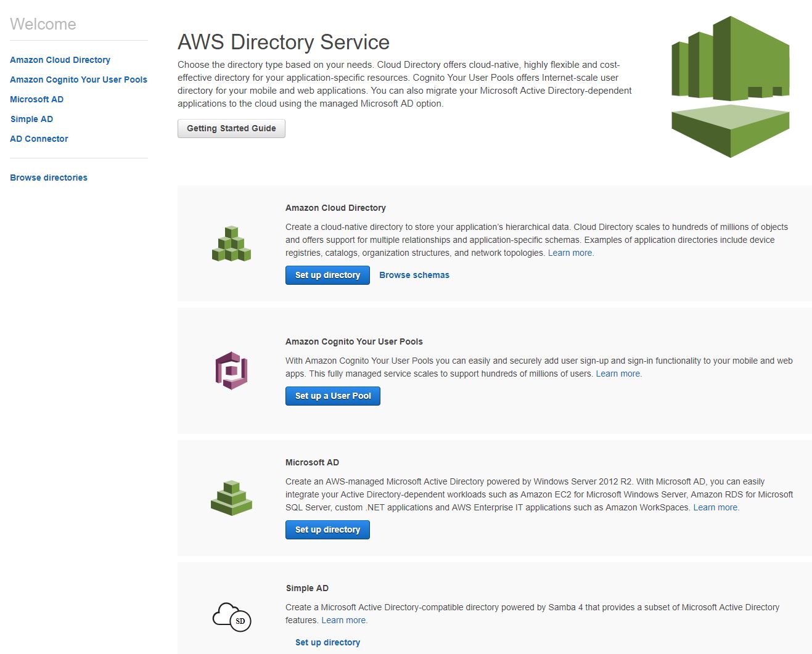Screen dimensions: 812x654
Task: Set up directory for Microsoft AD
Action: point(327,529)
